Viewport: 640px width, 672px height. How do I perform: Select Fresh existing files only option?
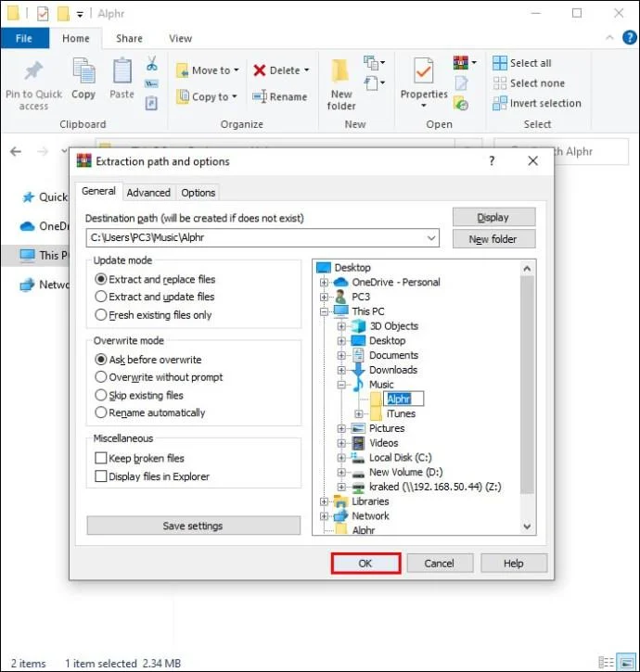click(x=100, y=315)
